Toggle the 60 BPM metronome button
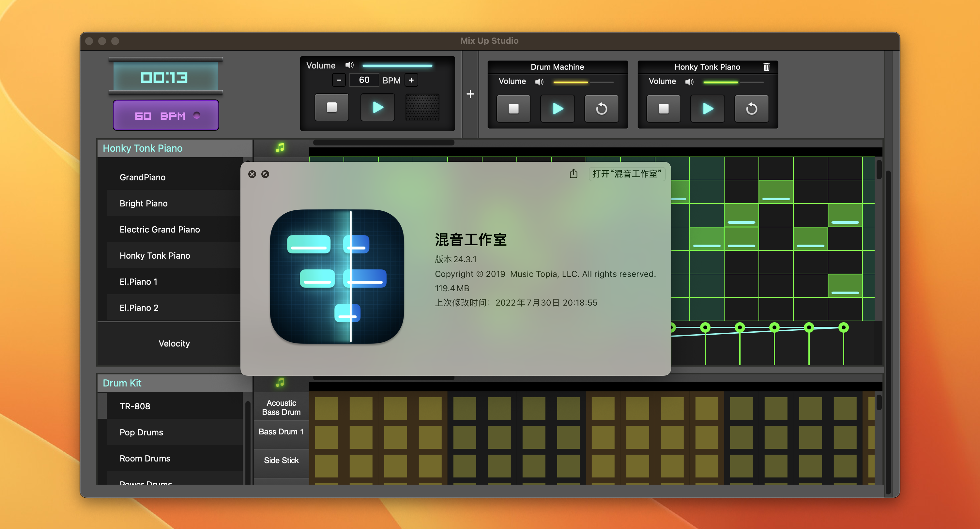Image resolution: width=980 pixels, height=529 pixels. (166, 115)
